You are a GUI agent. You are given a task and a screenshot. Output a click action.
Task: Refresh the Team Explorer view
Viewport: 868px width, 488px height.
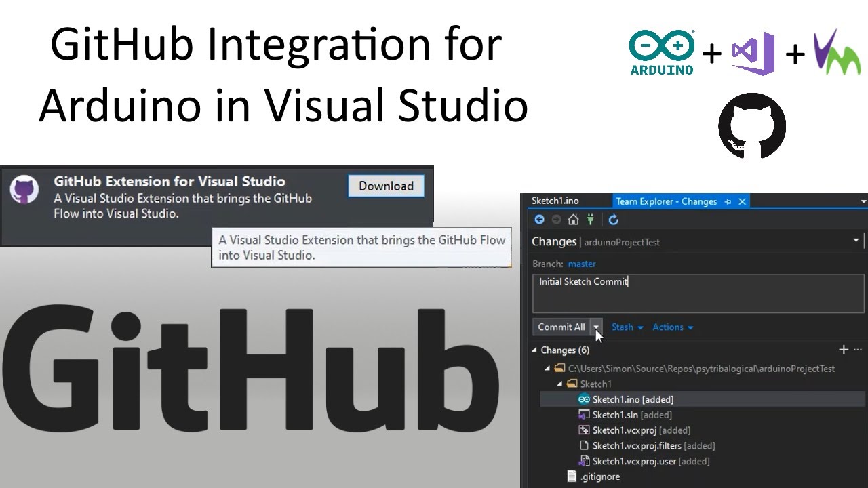(613, 219)
